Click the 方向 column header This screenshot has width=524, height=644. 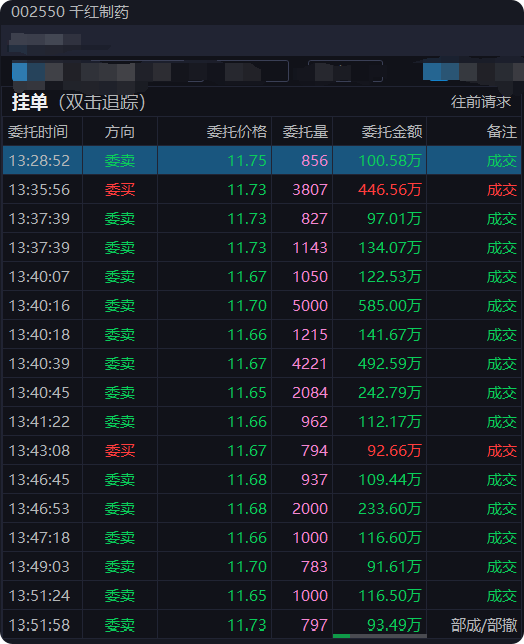point(120,132)
